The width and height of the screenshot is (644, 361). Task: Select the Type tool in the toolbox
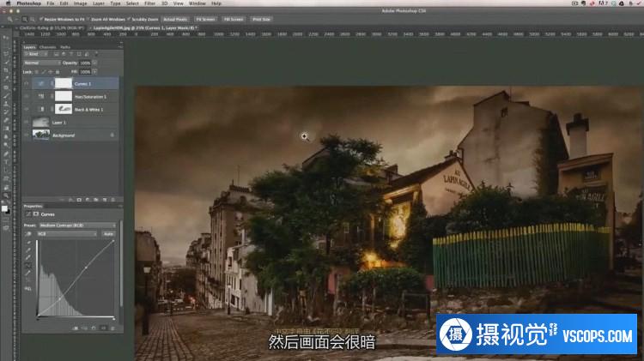tap(6, 162)
